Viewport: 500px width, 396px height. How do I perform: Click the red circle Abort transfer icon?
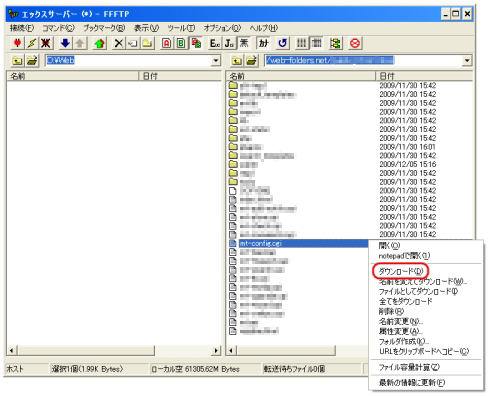(355, 43)
